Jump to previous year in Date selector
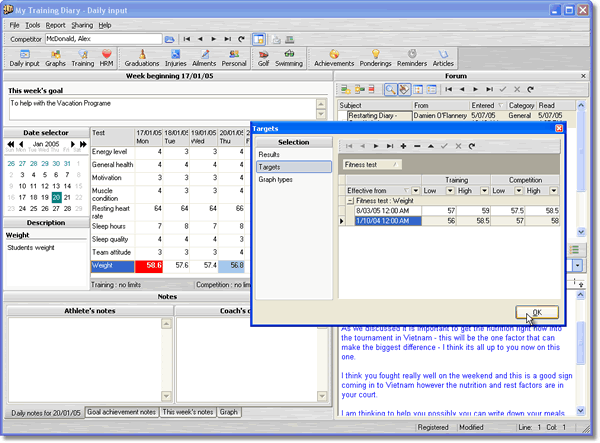Screen dimensions: 600x443 coord(11,144)
